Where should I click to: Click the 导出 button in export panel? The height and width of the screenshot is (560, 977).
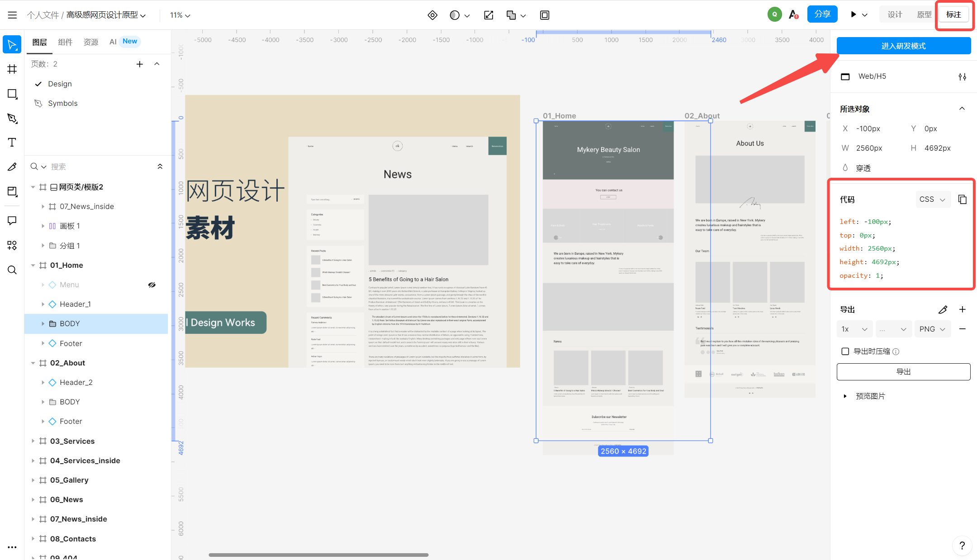(902, 371)
